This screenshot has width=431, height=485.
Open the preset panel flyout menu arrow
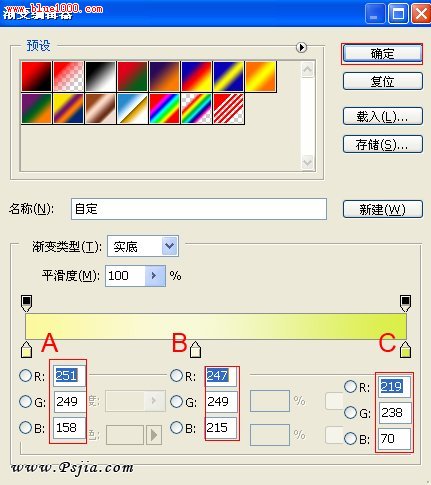click(x=301, y=47)
